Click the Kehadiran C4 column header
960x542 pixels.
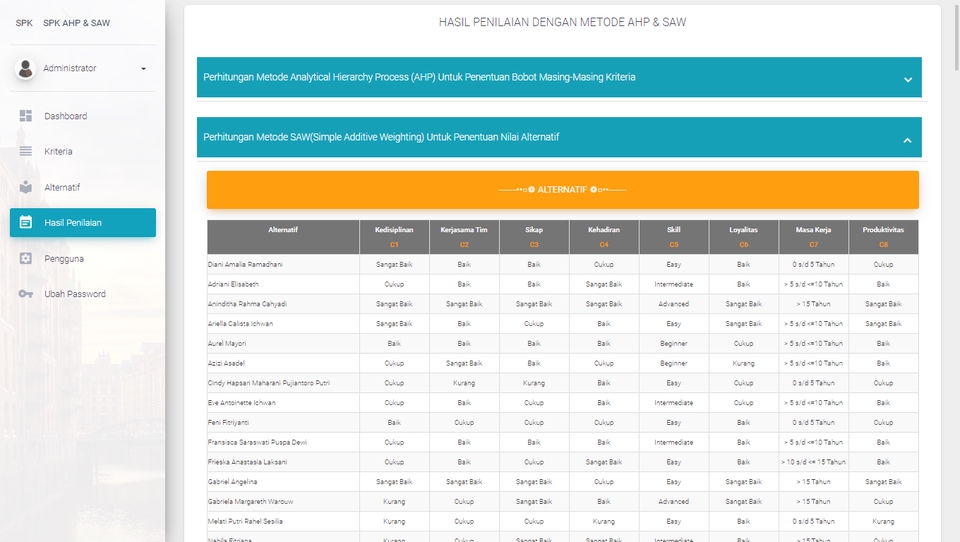tap(604, 237)
